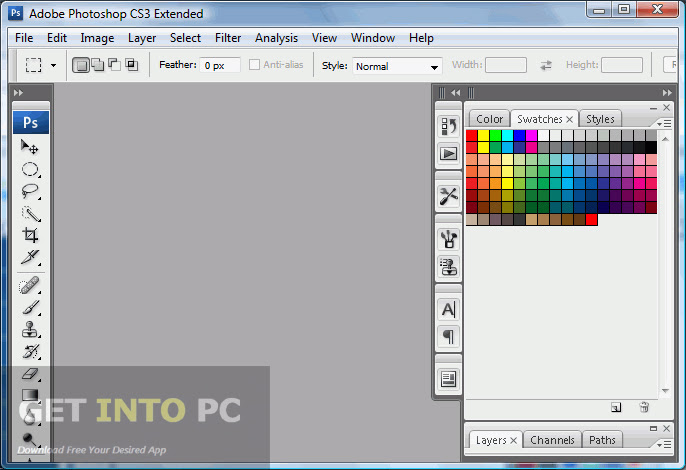Select the Dodge tool
The image size is (686, 470).
[x=30, y=438]
